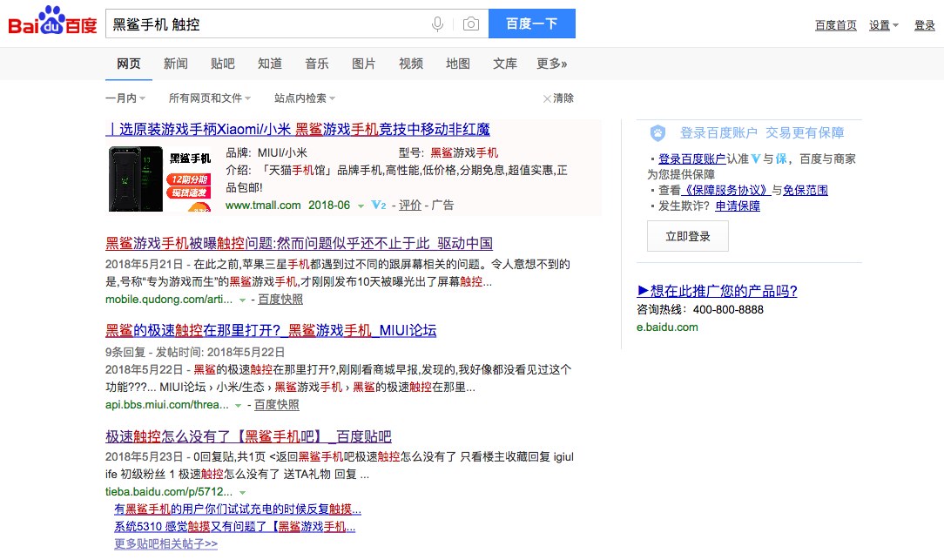Open 站点内检索 site search dropdown

pos(305,98)
